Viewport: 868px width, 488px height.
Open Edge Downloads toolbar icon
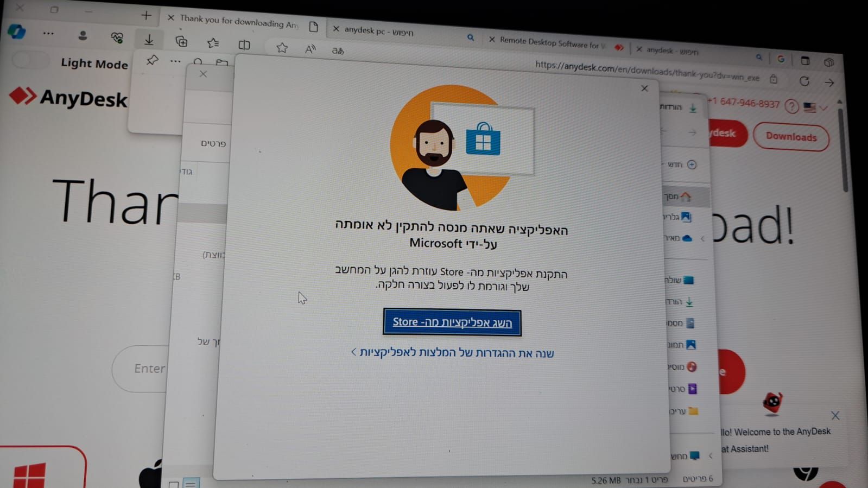149,40
